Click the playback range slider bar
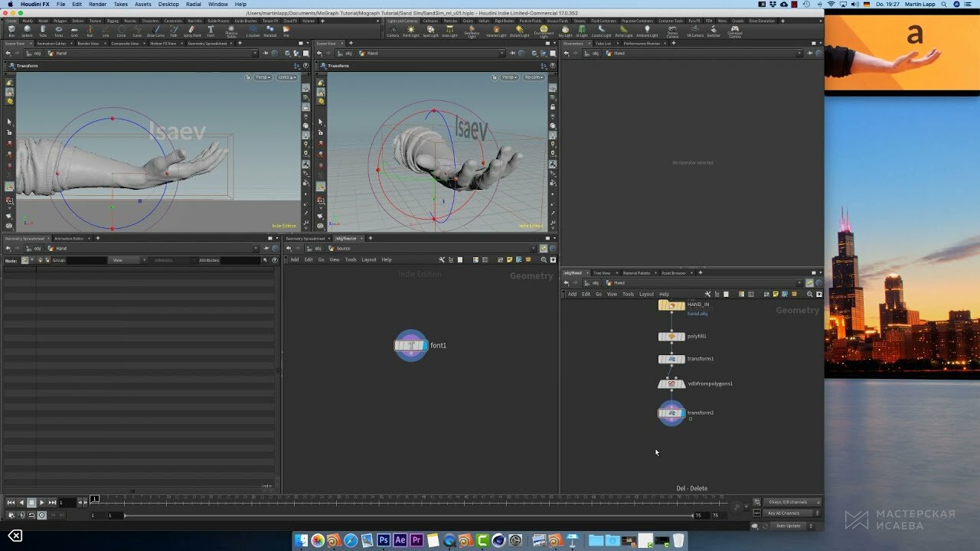Image resolution: width=980 pixels, height=551 pixels. [x=409, y=516]
